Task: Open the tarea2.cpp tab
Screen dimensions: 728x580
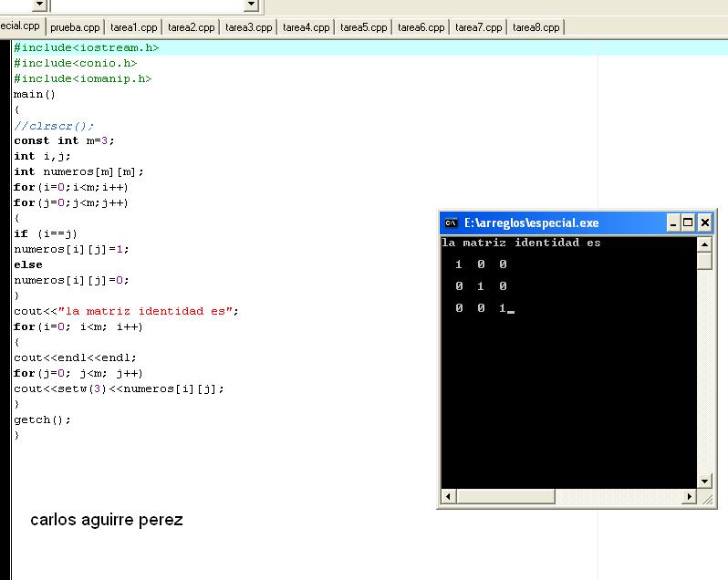Action: [x=192, y=27]
